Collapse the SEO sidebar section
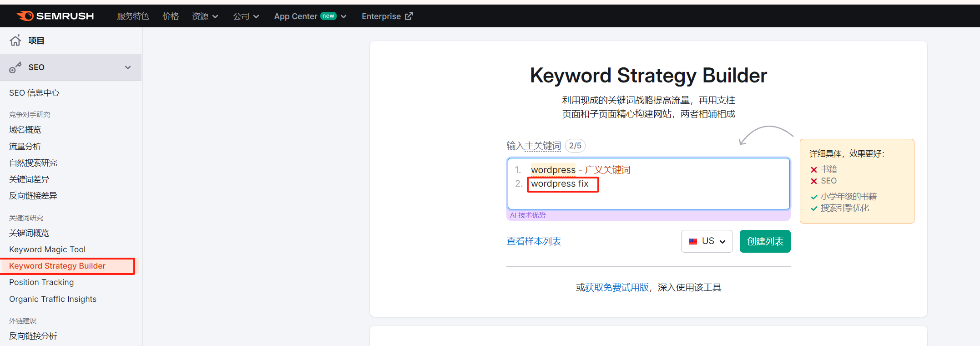 pyautogui.click(x=128, y=67)
